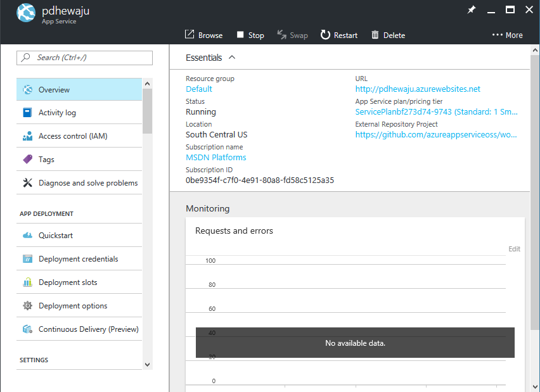Screen dimensions: 540x392
Task: Open the github.com azureappserviceoss repository link
Action: (x=436, y=134)
